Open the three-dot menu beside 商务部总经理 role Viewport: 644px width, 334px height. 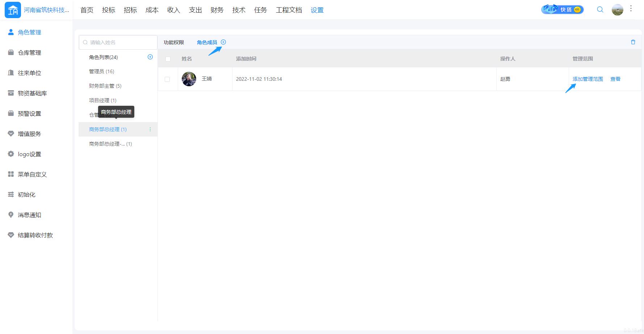coord(150,129)
